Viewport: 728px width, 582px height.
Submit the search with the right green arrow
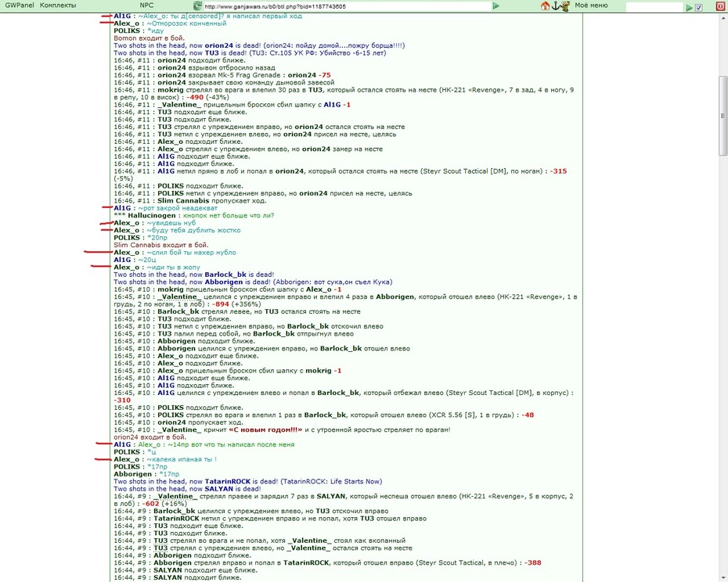[690, 7]
